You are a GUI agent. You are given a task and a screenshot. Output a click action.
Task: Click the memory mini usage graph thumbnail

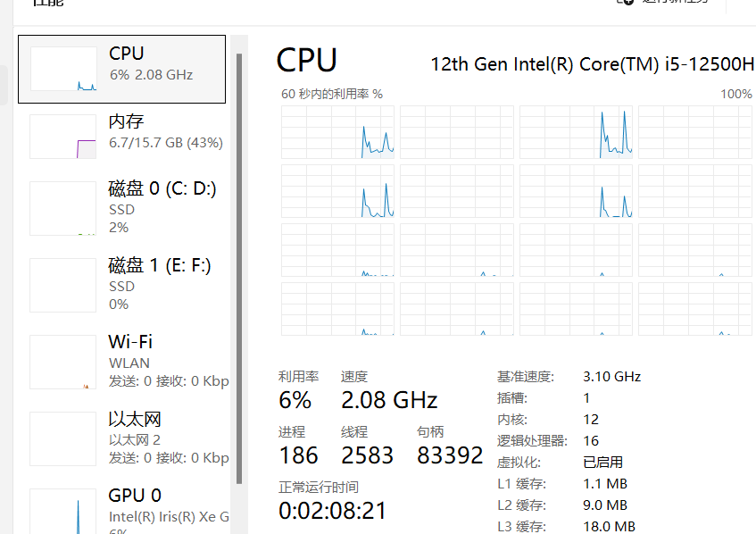[x=63, y=137]
